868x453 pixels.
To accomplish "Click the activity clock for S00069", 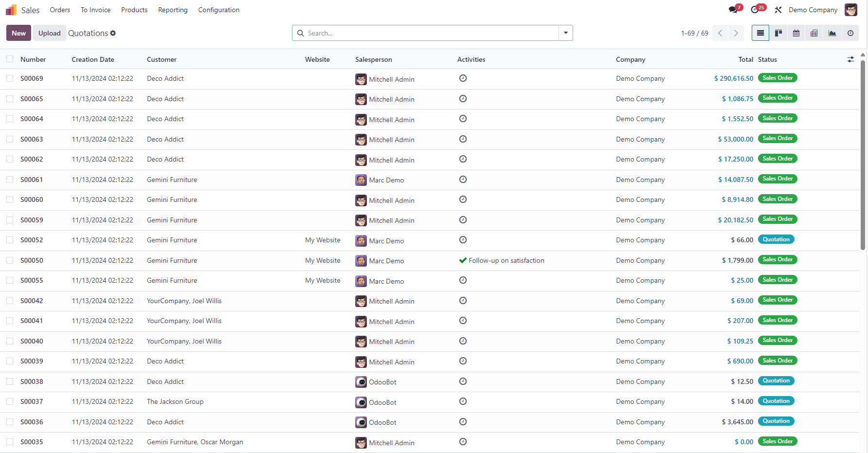I will pos(463,78).
